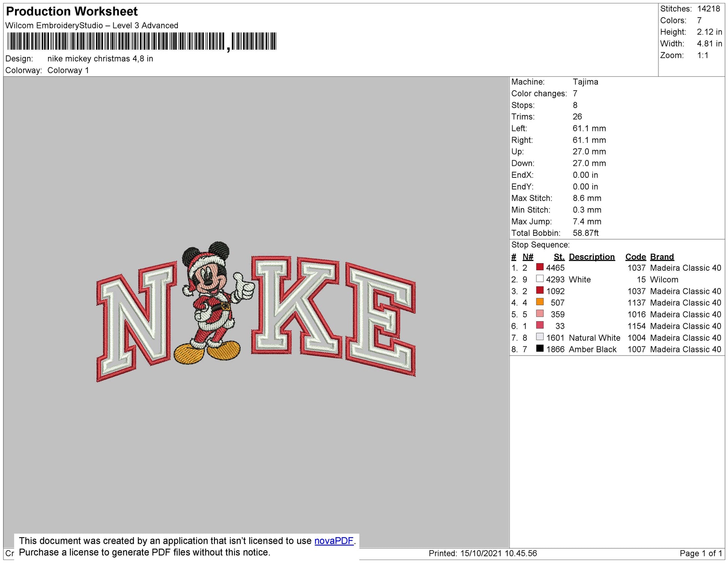Image resolution: width=728 pixels, height=563 pixels.
Task: Click code '1016' in stop 5
Action: [x=636, y=314]
